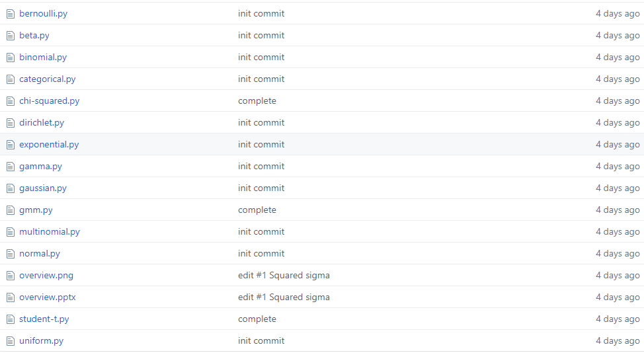The image size is (644, 353).
Task: Open the beta.py file
Action: (x=34, y=35)
